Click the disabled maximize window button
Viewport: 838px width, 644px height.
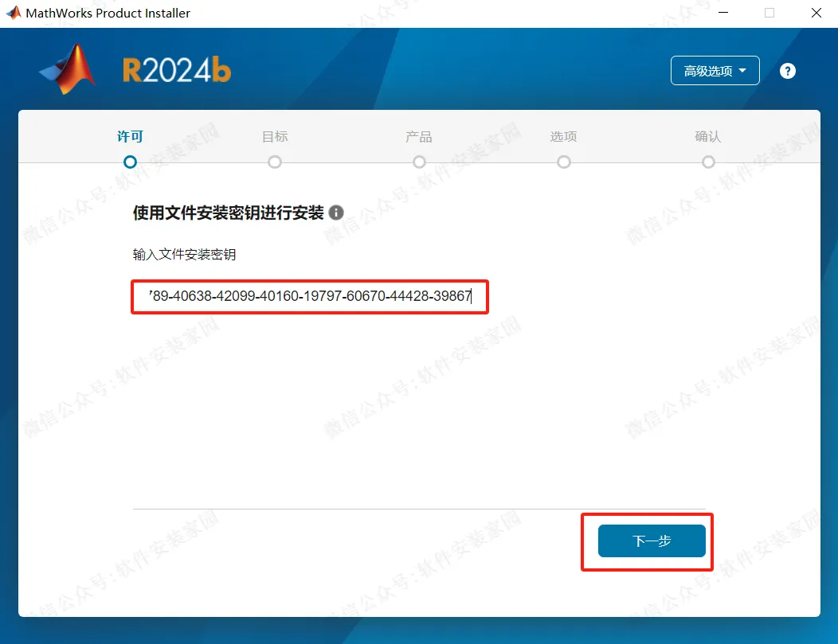coord(769,13)
